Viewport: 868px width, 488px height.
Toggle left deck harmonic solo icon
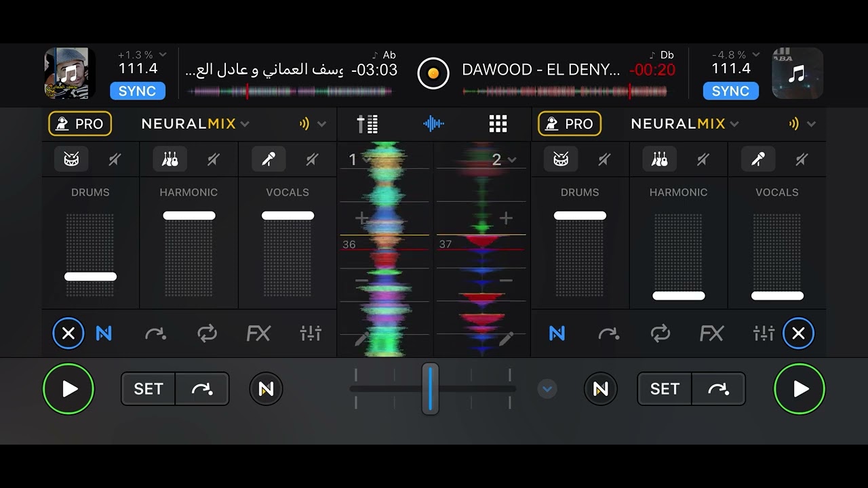pyautogui.click(x=170, y=159)
